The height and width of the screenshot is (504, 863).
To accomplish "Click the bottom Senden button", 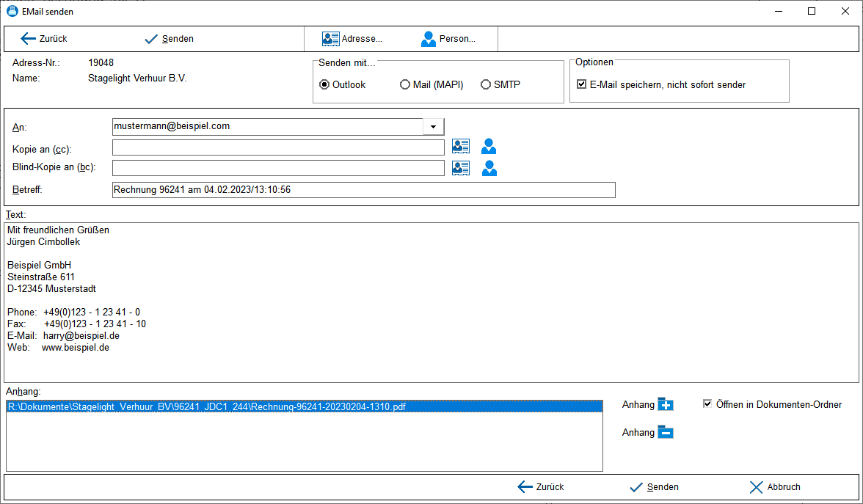I will (654, 487).
